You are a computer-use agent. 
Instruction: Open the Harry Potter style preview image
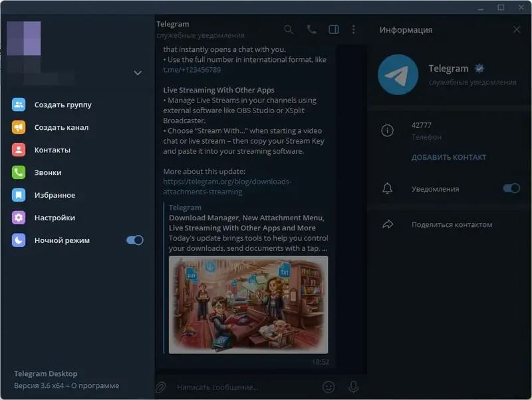click(x=248, y=305)
